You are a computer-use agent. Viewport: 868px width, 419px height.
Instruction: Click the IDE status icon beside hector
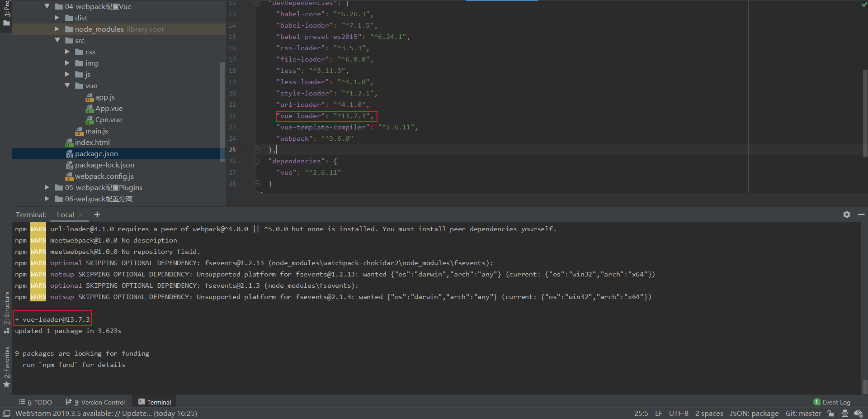tap(859, 413)
